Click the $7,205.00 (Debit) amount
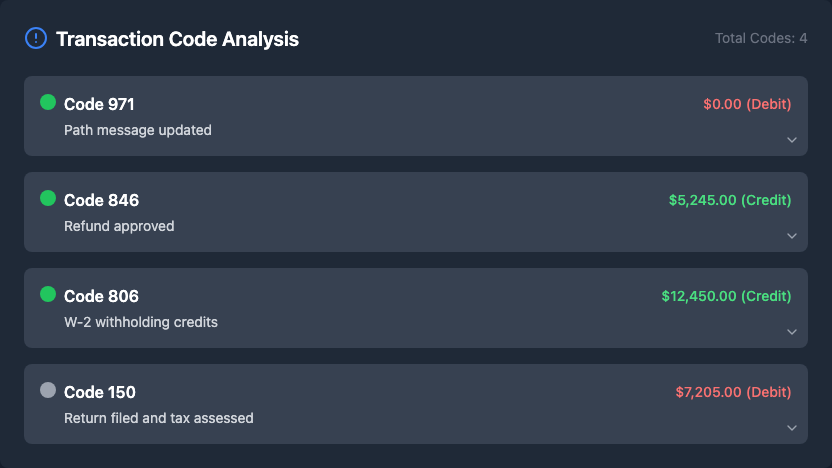Viewport: 832px width, 468px height. [x=733, y=392]
